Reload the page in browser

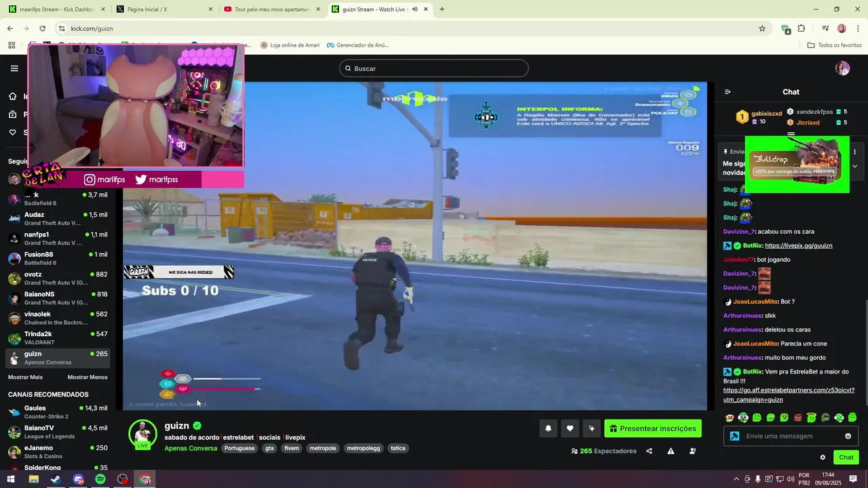click(42, 28)
